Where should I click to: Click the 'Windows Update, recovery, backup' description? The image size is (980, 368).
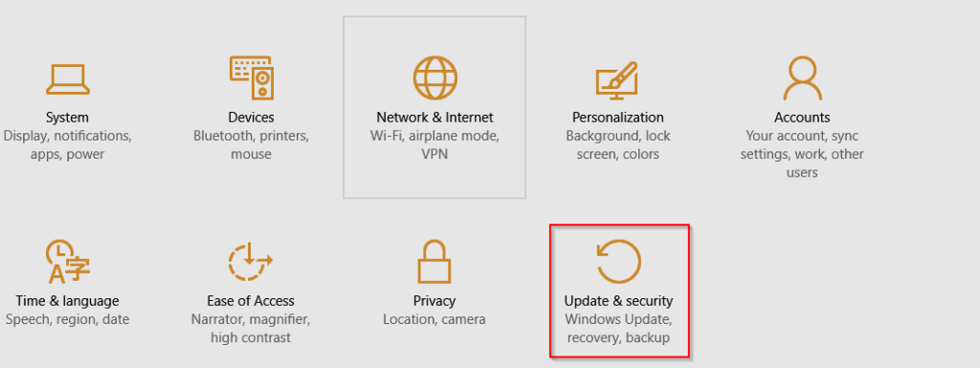tap(619, 329)
